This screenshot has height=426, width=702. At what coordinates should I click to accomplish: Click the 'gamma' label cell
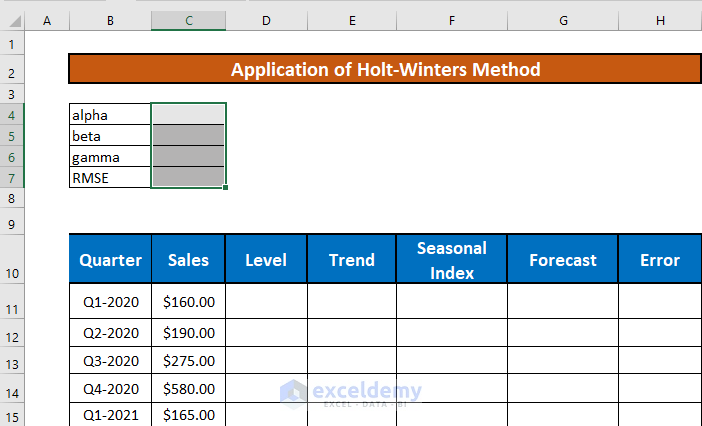(x=110, y=156)
